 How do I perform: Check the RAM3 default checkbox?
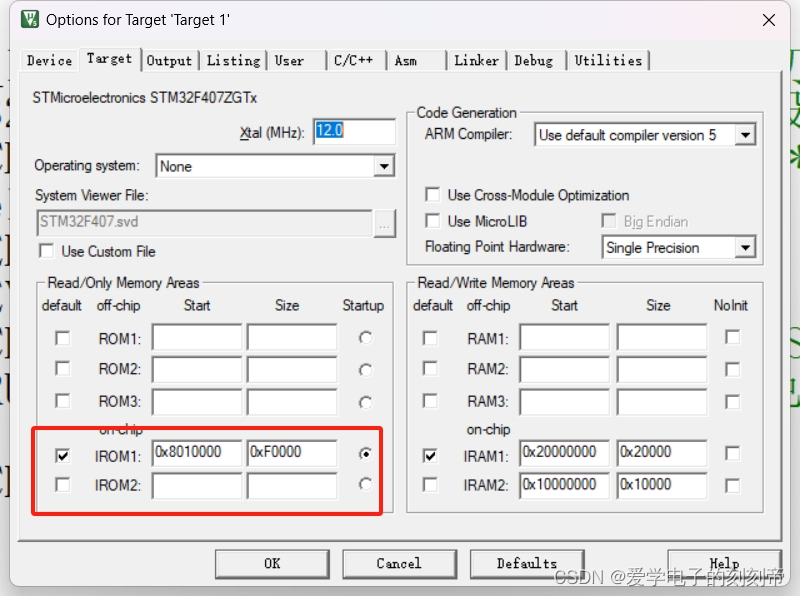(x=430, y=401)
